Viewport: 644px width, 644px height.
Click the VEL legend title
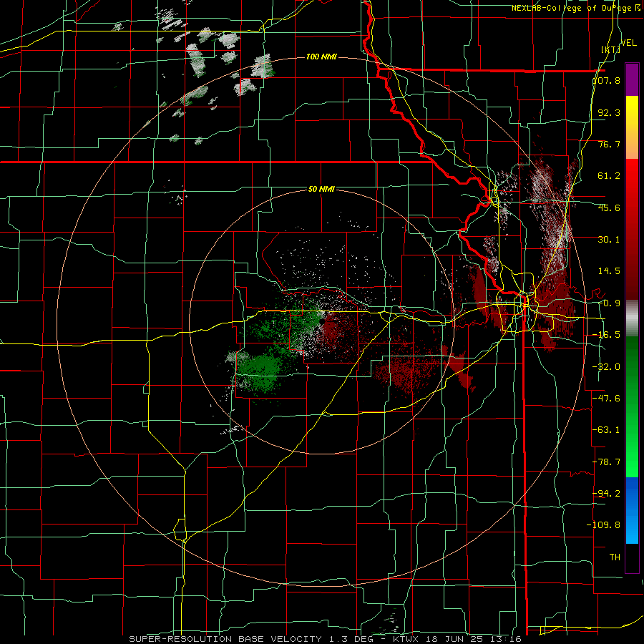pyautogui.click(x=628, y=42)
